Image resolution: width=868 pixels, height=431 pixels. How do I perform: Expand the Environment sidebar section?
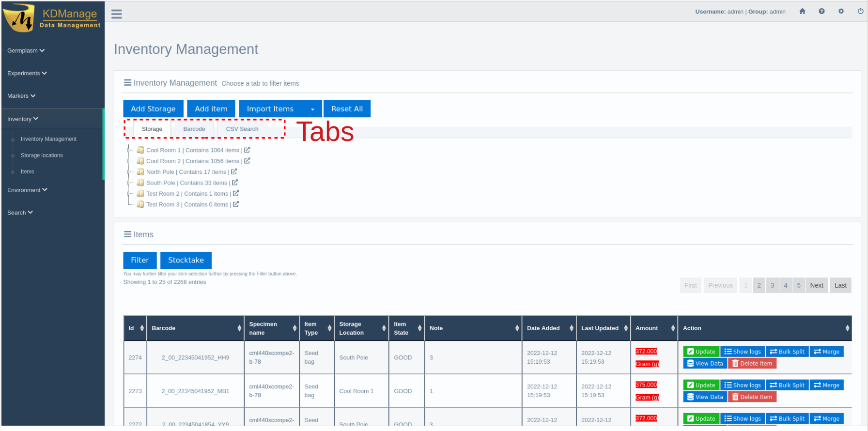[x=27, y=190]
